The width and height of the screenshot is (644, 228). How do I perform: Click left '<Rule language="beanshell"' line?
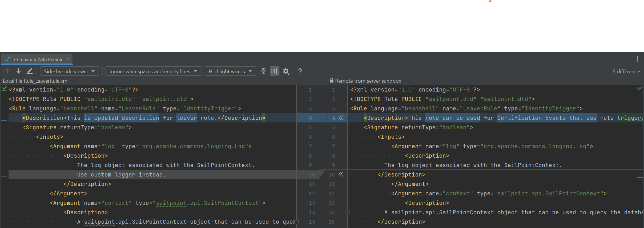[x=125, y=108]
